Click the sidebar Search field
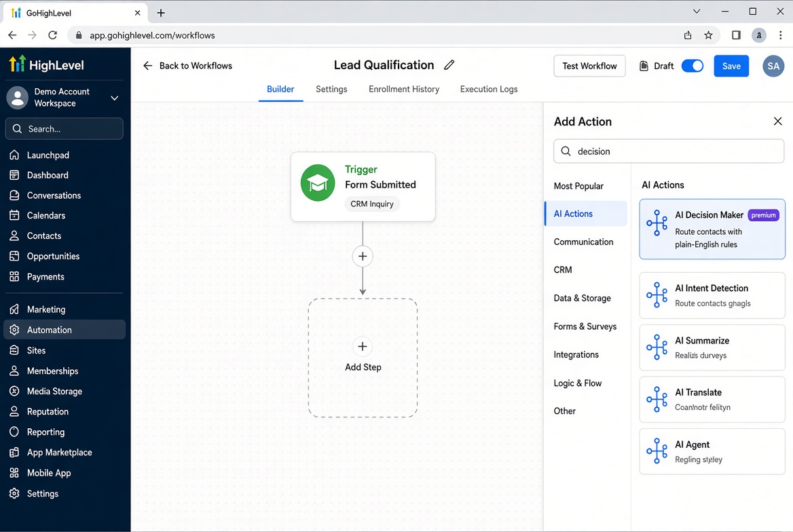This screenshot has width=793, height=532. (x=64, y=129)
